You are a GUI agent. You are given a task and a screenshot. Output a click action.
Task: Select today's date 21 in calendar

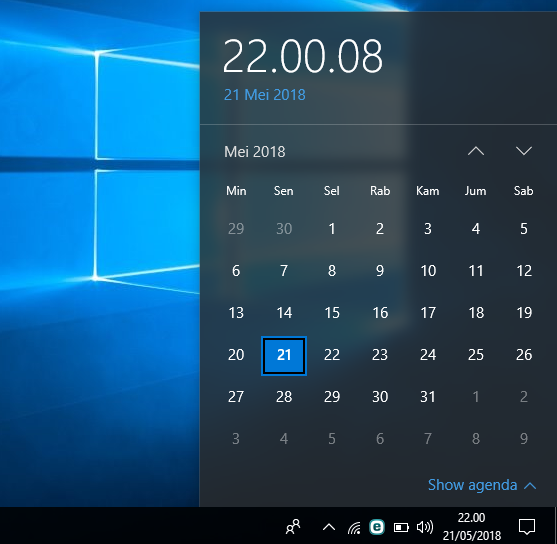point(284,355)
